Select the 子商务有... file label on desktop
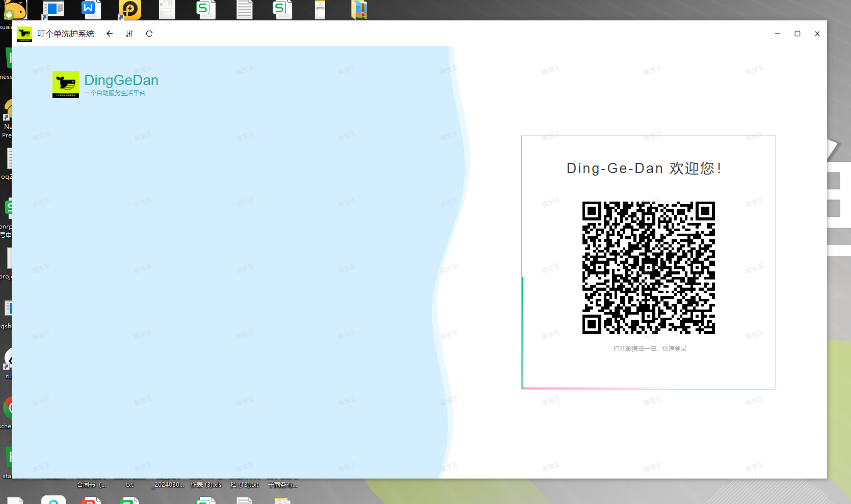 click(x=282, y=485)
